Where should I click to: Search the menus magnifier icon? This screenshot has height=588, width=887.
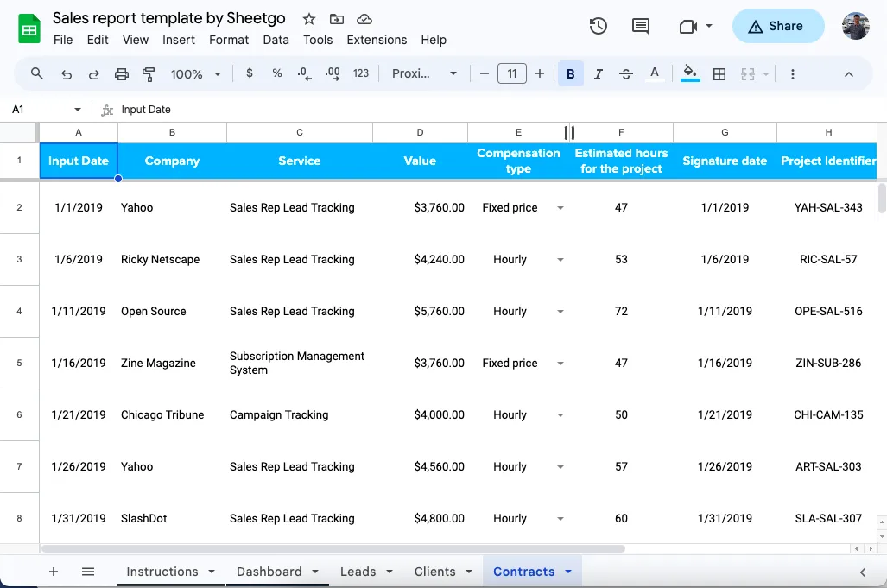37,73
